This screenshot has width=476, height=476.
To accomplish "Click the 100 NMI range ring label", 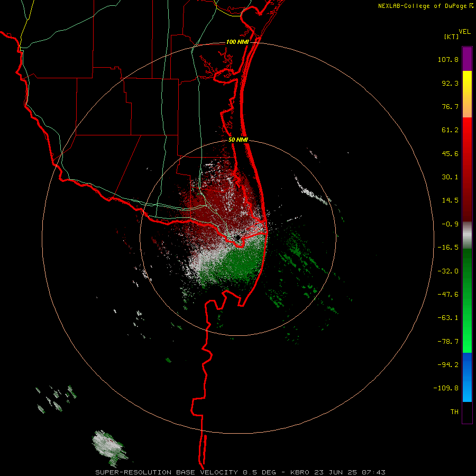I will click(x=237, y=42).
